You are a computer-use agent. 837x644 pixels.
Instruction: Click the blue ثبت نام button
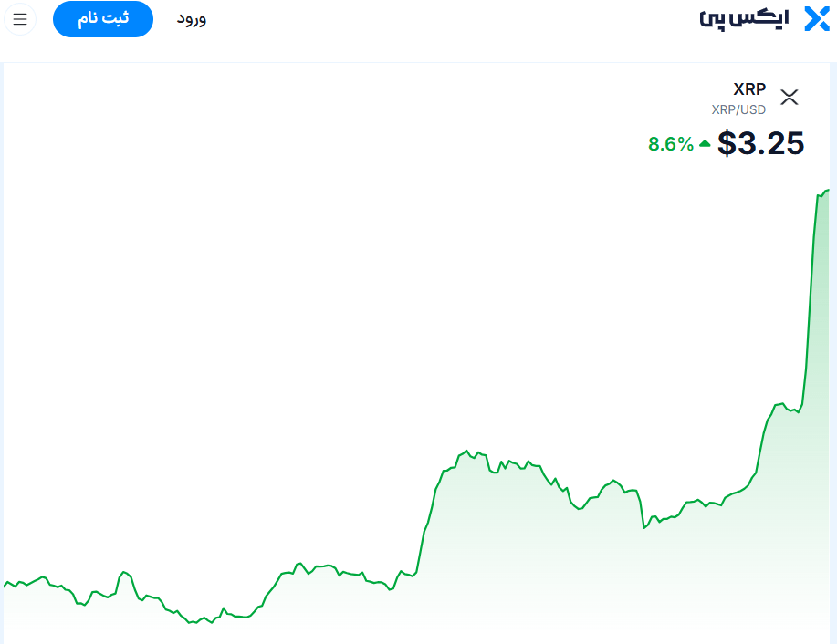click(x=103, y=19)
